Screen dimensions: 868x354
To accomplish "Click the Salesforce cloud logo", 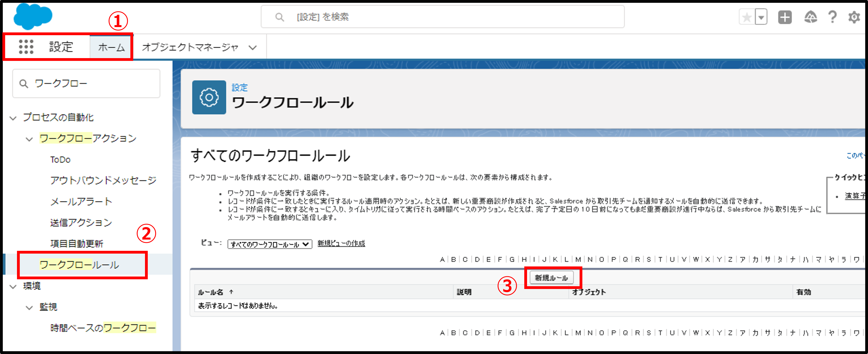I will 33,16.
